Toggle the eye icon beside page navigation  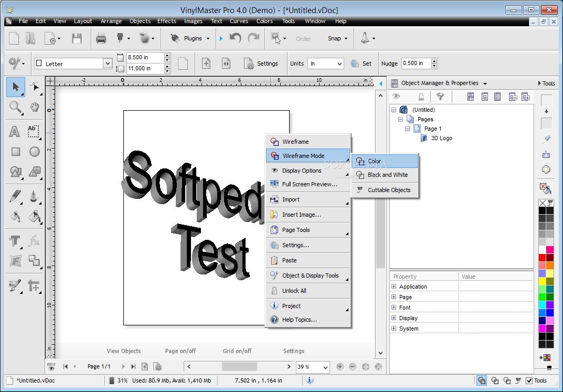pos(51,366)
